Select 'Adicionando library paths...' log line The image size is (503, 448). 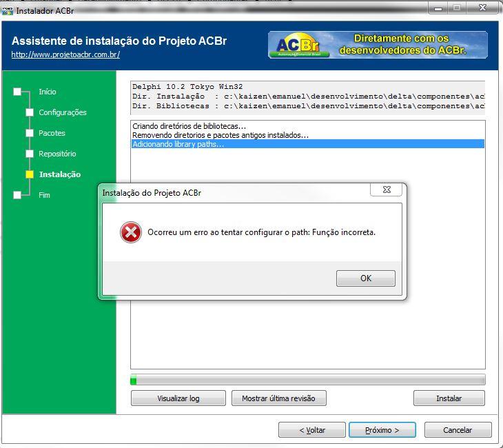coord(307,144)
